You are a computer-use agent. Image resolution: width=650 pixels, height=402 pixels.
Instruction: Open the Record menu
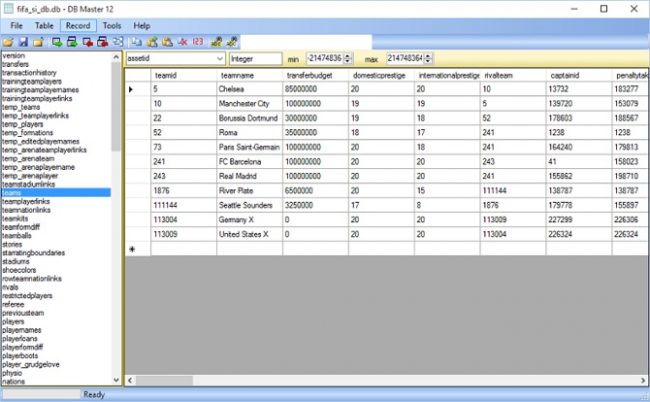[78, 26]
